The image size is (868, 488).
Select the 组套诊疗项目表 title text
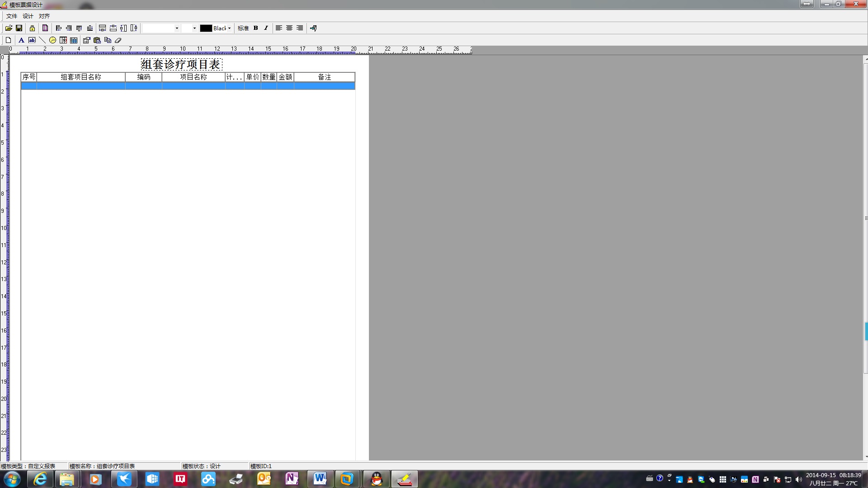point(181,64)
